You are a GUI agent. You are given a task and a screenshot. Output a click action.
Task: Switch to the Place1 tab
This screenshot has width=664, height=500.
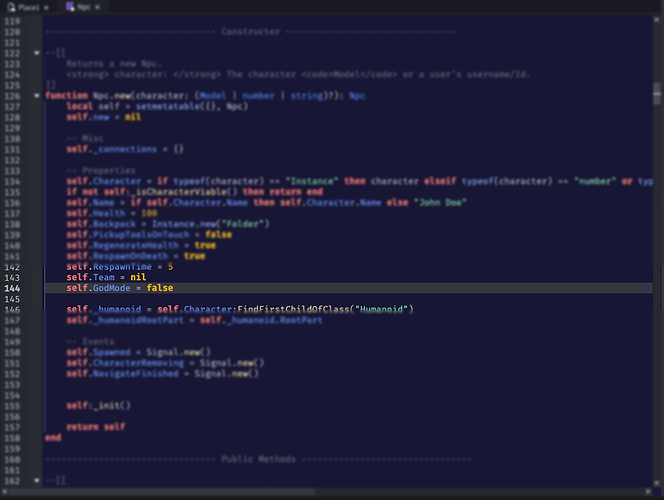click(x=28, y=7)
